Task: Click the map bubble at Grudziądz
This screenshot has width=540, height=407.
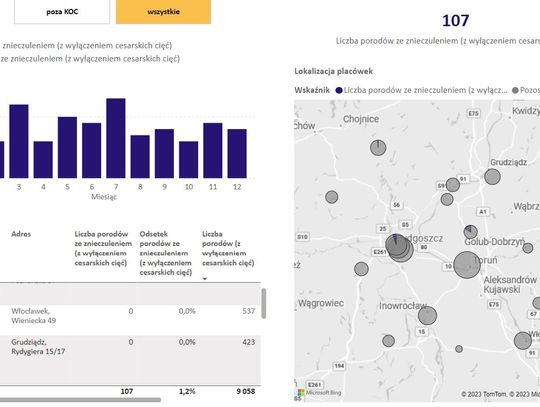Action: 492,177
